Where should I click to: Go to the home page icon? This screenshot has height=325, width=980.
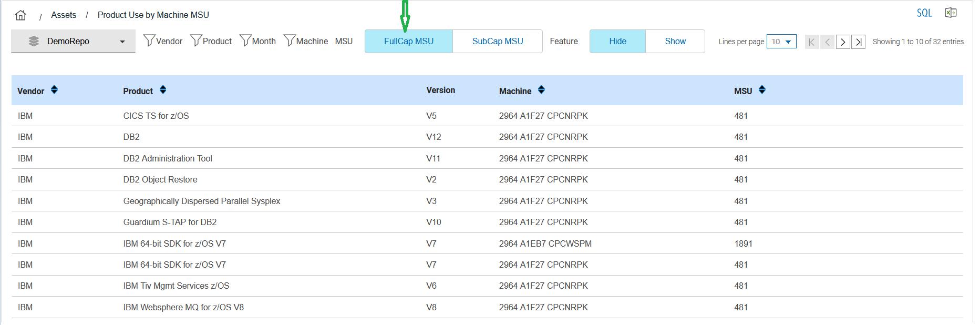tap(20, 15)
